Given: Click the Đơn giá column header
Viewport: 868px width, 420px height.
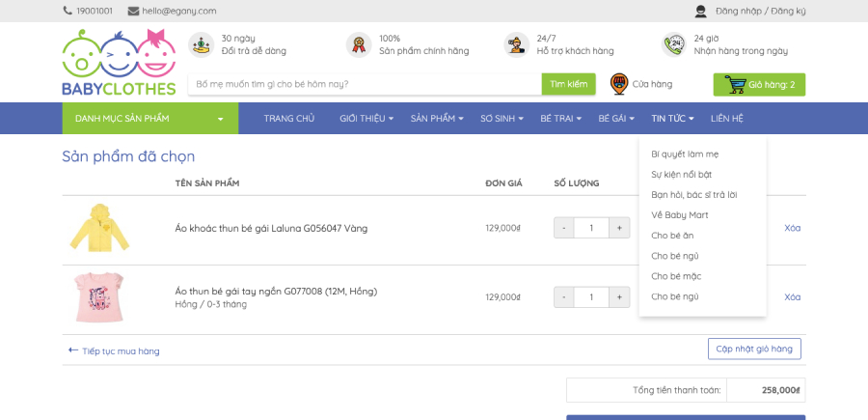Looking at the screenshot, I should coord(503,182).
